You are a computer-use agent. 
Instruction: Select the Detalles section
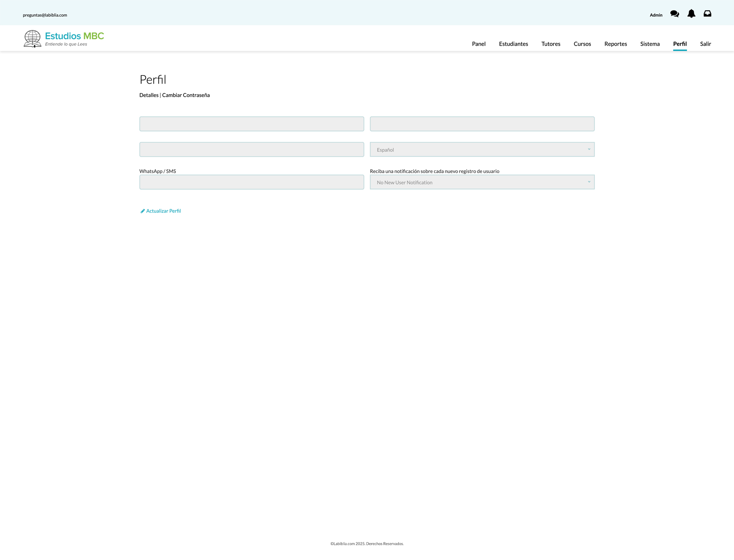[x=148, y=95]
